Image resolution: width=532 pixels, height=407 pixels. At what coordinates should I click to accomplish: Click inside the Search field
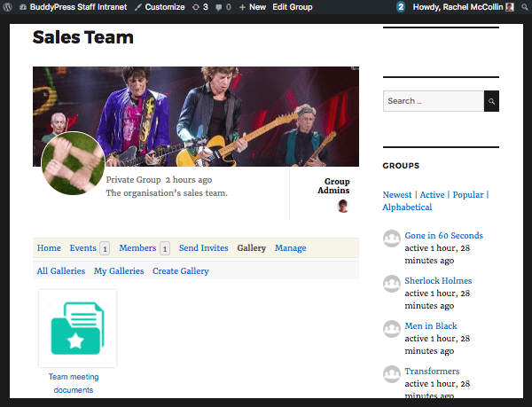click(434, 101)
